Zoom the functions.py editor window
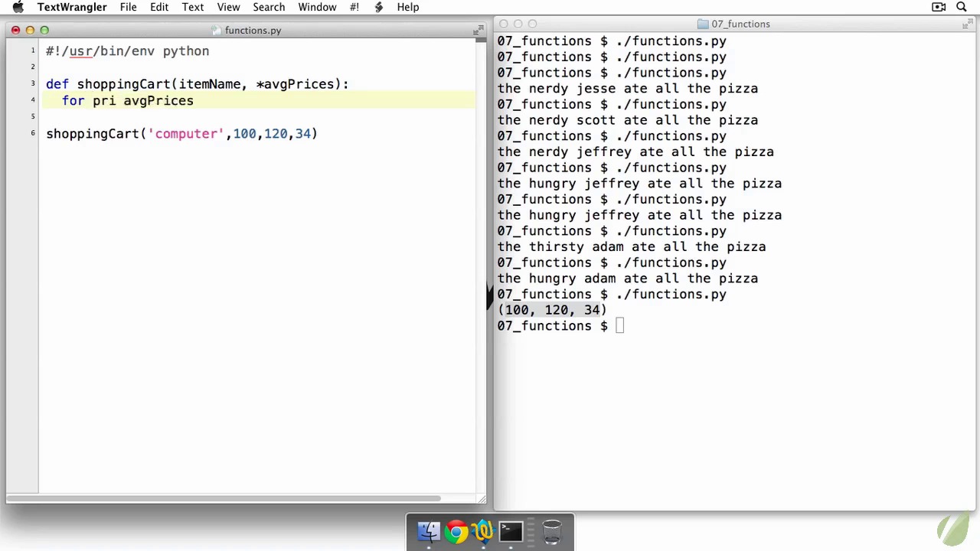Screen dimensions: 980x551 point(44,30)
